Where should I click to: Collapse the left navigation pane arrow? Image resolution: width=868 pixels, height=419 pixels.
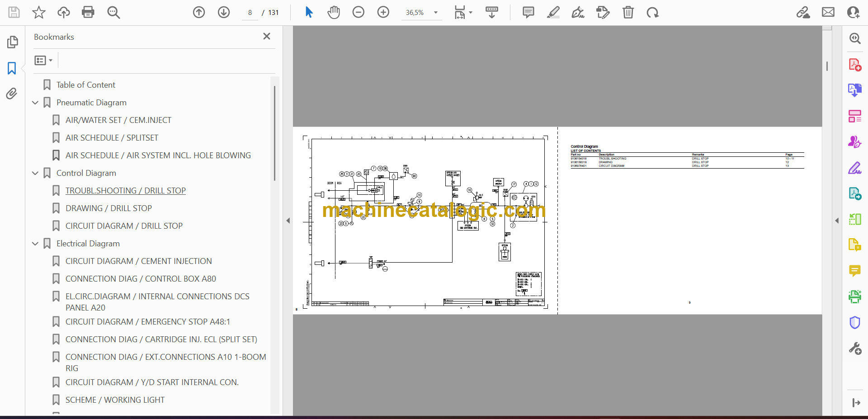pos(288,221)
